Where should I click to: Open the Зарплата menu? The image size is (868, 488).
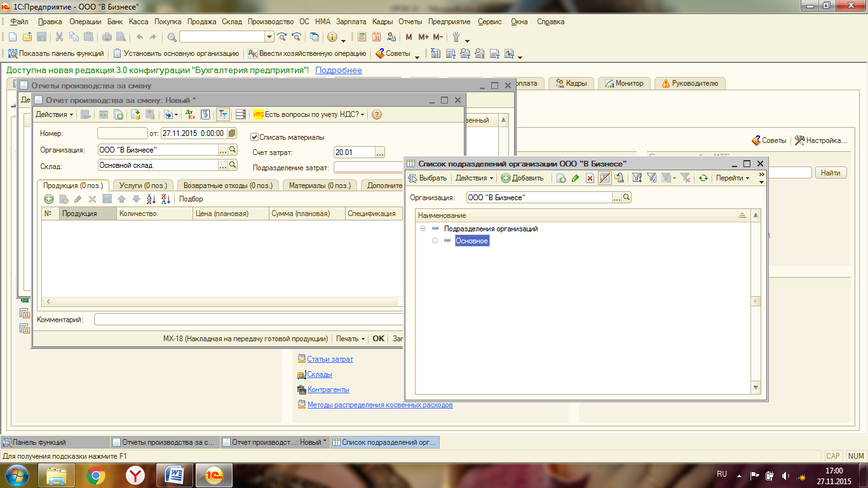pos(352,22)
